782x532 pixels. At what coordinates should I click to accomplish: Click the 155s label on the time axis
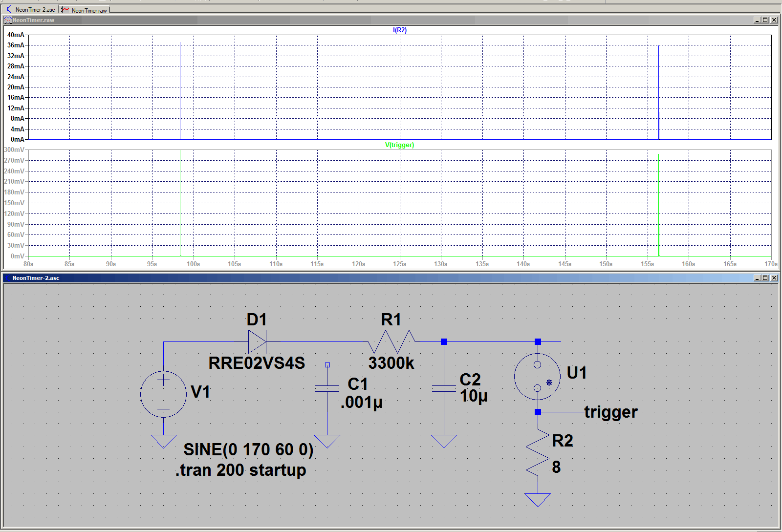pos(647,264)
